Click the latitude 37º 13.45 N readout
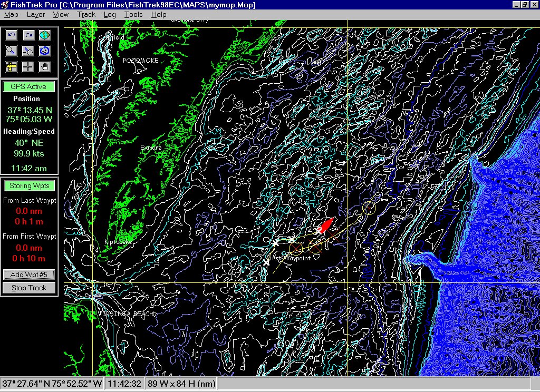Screen dimensions: 540x392 pos(30,110)
